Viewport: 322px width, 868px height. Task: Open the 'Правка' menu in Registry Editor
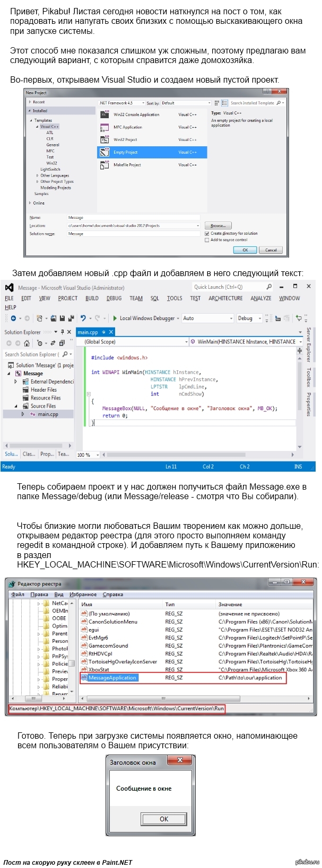pos(39,594)
